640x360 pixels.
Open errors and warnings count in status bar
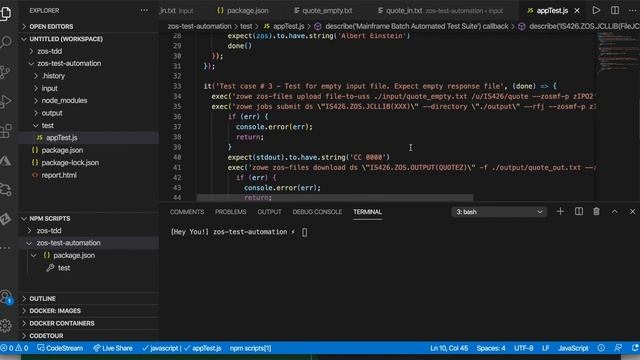[14, 348]
